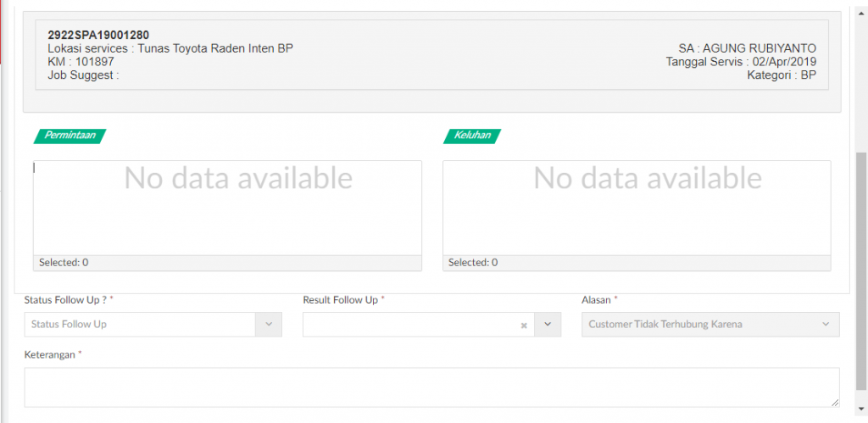Click the Permintaan Selected: 0 footer

tap(227, 263)
